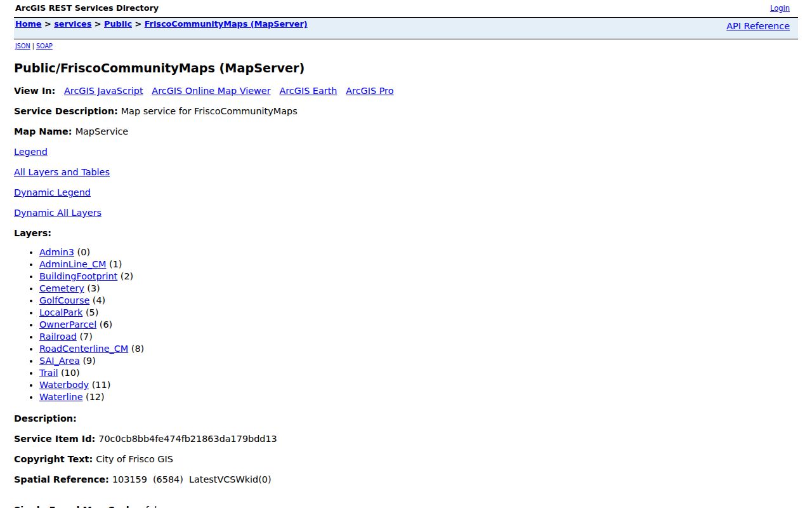Click the Service Item Id value
Viewport: 812px width, 508px height.
(188, 439)
